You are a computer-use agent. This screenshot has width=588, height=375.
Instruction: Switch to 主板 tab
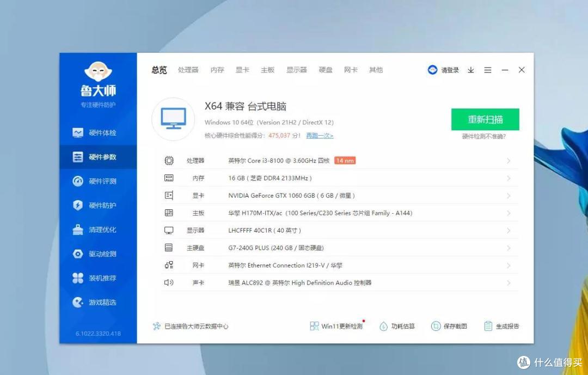click(268, 70)
